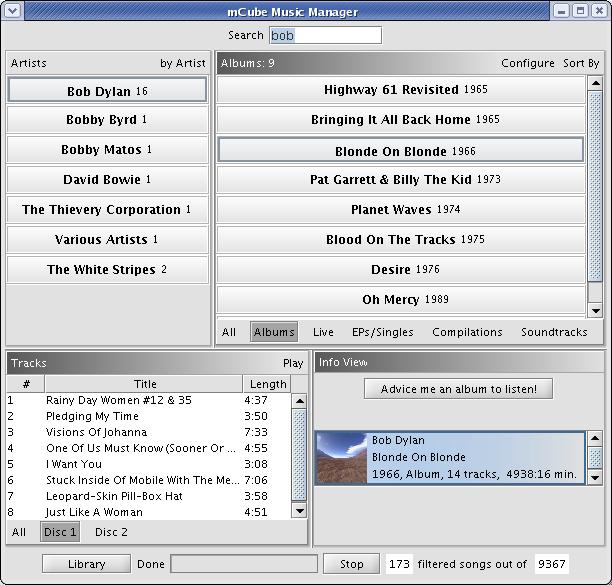Minimize the mCube Music Manager window
The width and height of the screenshot is (612, 585).
click(561, 11)
